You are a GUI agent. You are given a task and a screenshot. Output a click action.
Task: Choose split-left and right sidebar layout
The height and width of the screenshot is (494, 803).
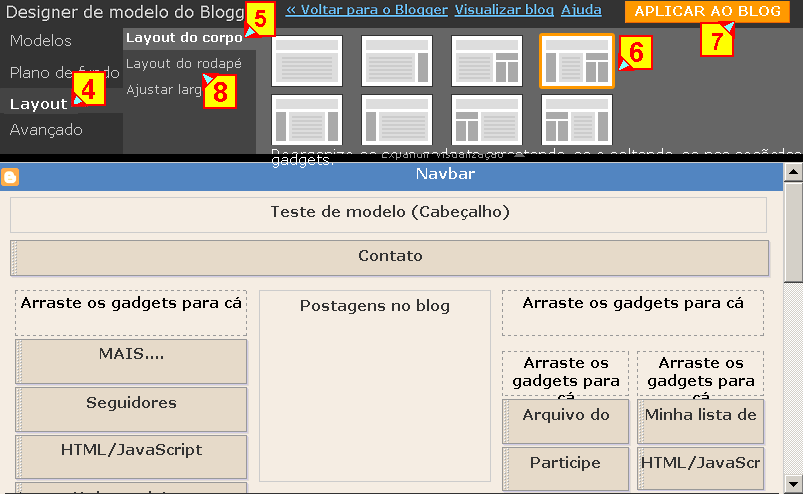tap(577, 120)
